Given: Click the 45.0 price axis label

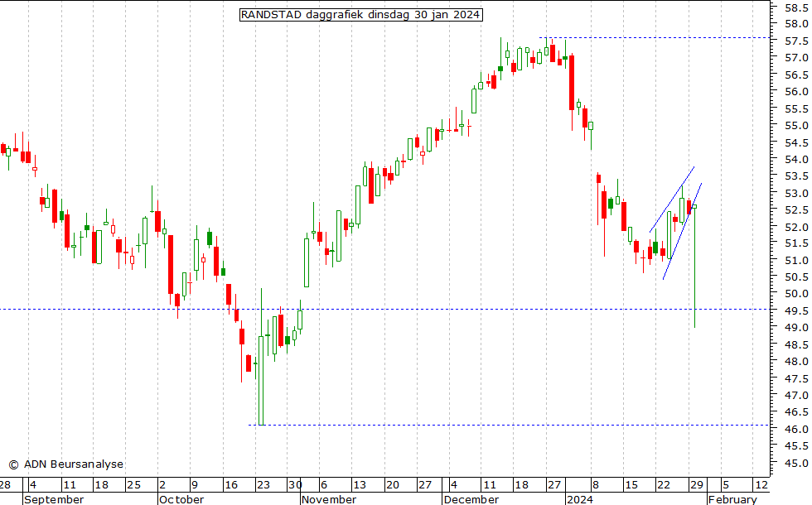Looking at the screenshot, I should pos(796,463).
